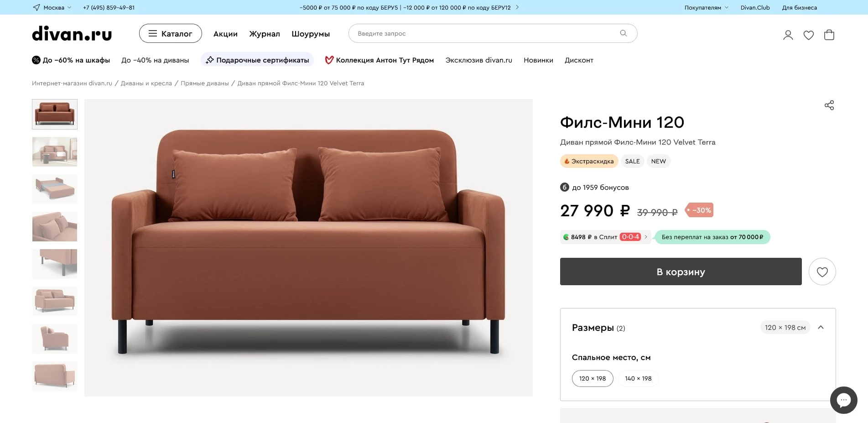Open the shopping cart icon

pyautogui.click(x=829, y=35)
